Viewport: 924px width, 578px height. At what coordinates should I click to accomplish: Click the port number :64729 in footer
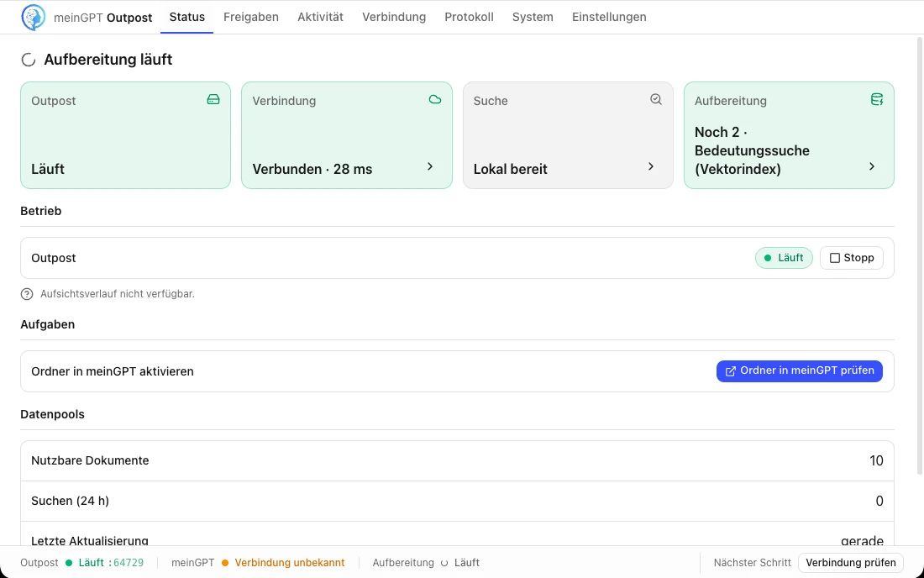(126, 563)
